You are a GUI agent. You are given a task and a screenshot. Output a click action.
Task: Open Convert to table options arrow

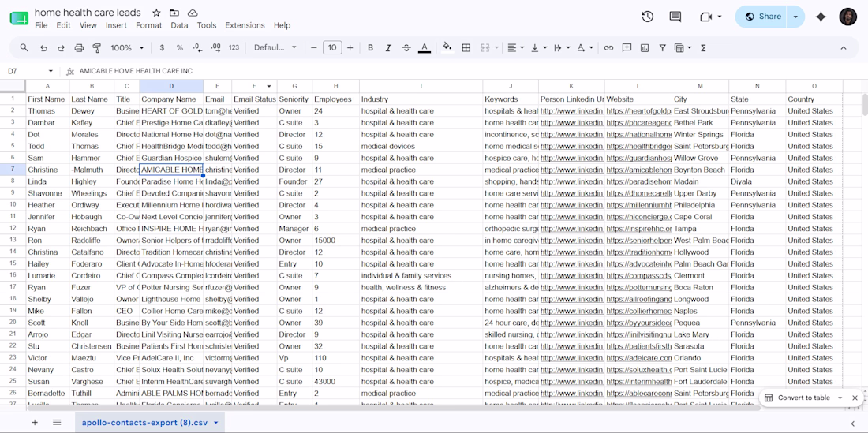click(x=840, y=398)
